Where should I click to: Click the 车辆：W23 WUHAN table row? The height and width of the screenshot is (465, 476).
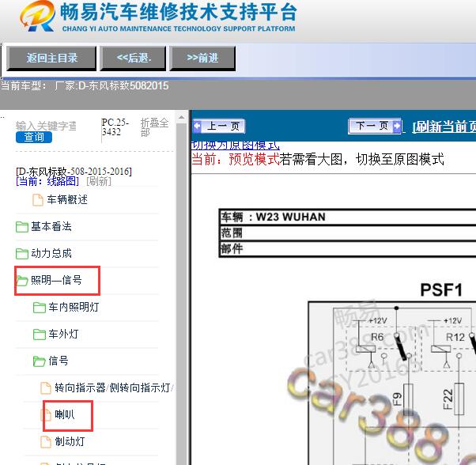click(348, 217)
